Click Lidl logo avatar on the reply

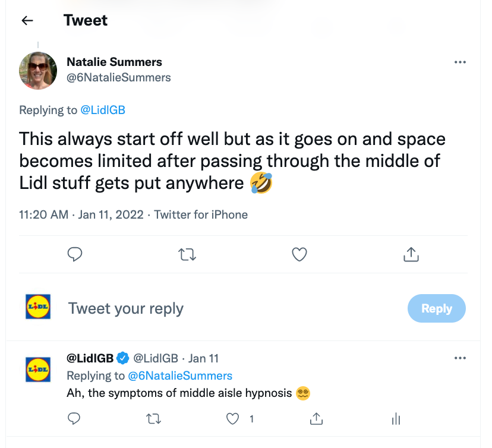coord(39,370)
